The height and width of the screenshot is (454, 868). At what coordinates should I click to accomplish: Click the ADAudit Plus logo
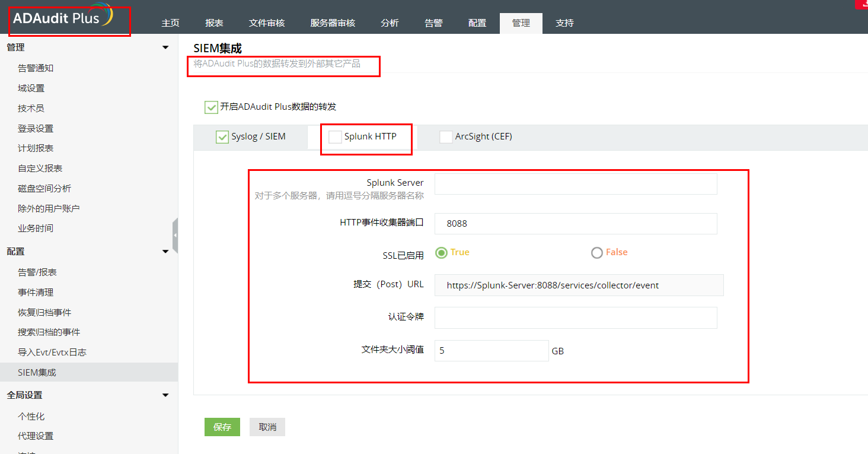pos(63,17)
